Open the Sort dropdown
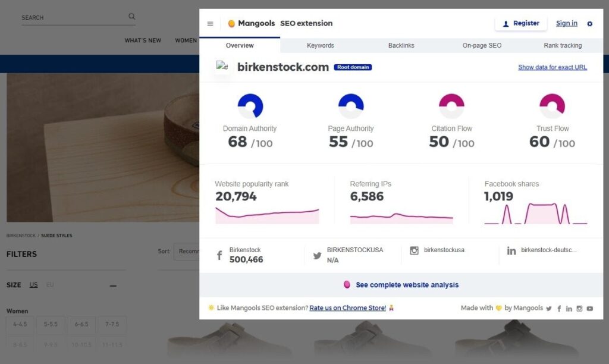This screenshot has height=364, width=609. click(187, 252)
